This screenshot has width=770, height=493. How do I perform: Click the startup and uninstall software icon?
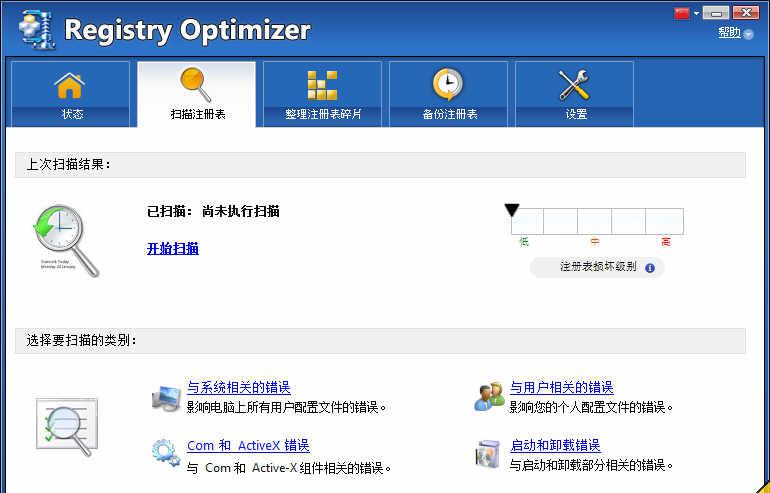click(x=488, y=454)
